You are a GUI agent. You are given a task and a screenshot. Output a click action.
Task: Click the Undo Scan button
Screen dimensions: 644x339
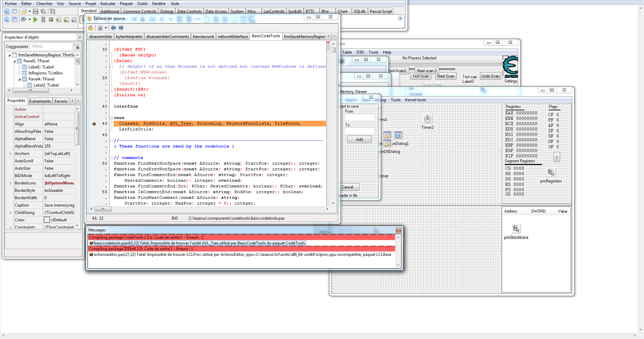point(490,76)
